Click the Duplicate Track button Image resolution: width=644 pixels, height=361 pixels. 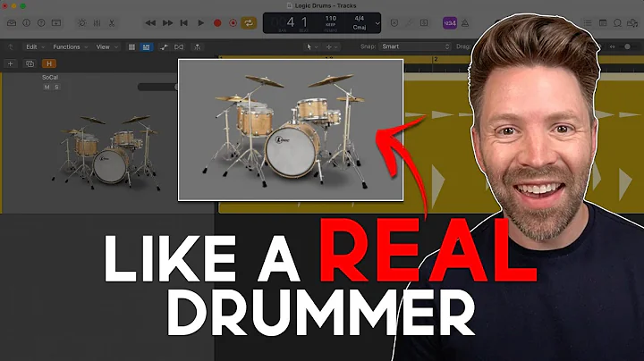coord(30,63)
